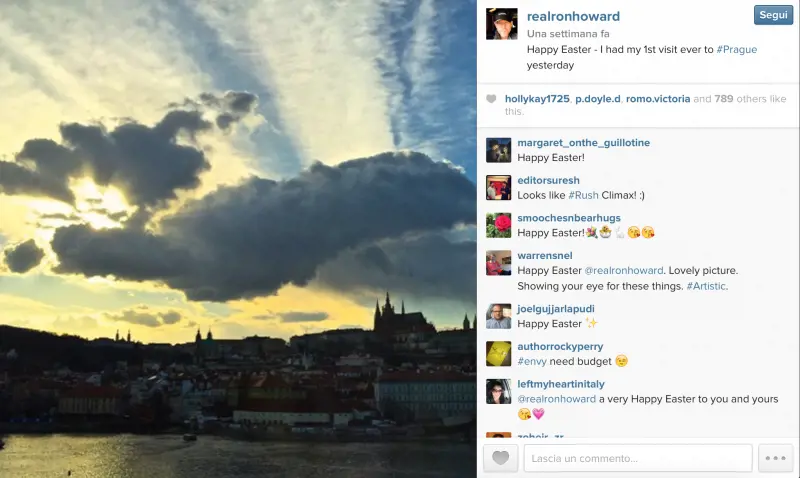Open the #Prague hashtag
This screenshot has height=478, width=800.
coord(737,49)
